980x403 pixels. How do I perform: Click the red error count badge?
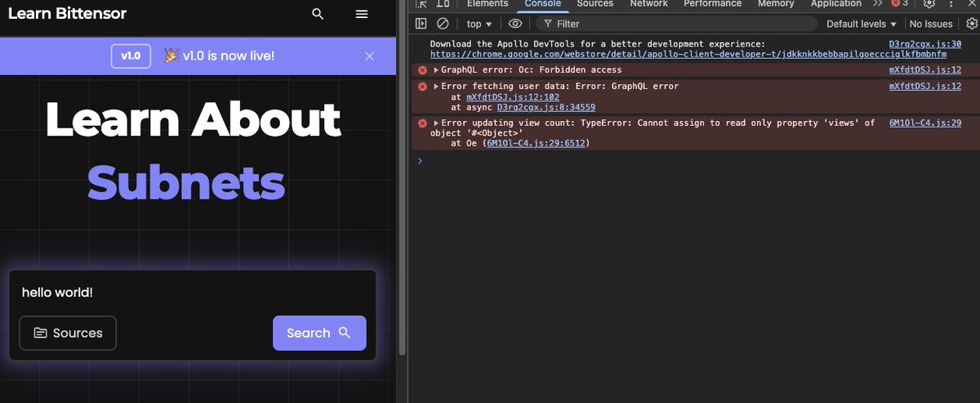[x=899, y=4]
